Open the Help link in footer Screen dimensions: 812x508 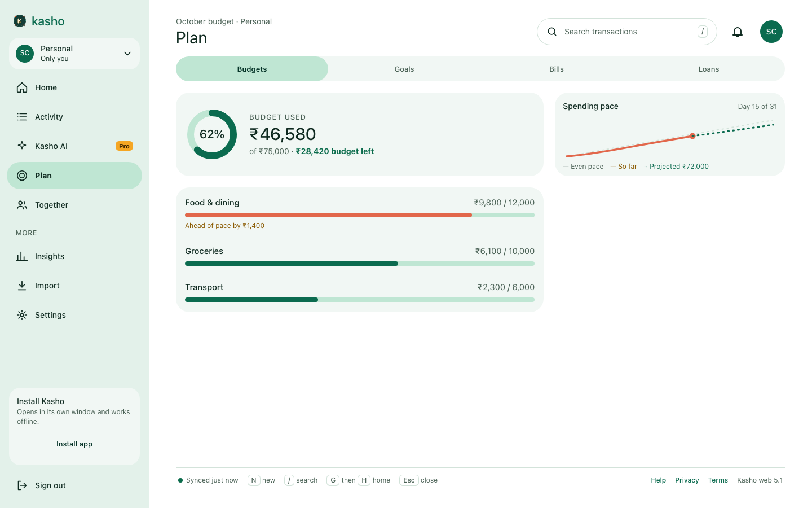659,480
